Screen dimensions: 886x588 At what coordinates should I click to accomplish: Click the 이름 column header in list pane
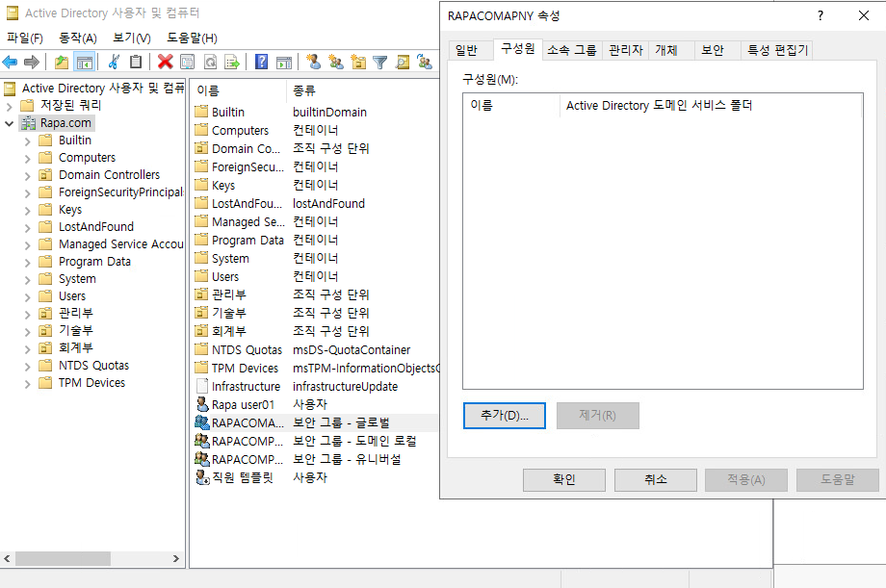(239, 90)
